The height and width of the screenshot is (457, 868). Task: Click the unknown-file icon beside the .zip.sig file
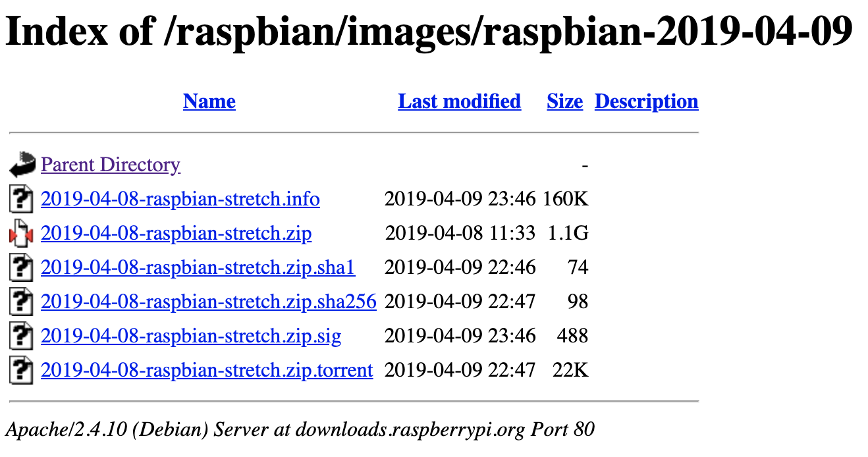[x=22, y=336]
